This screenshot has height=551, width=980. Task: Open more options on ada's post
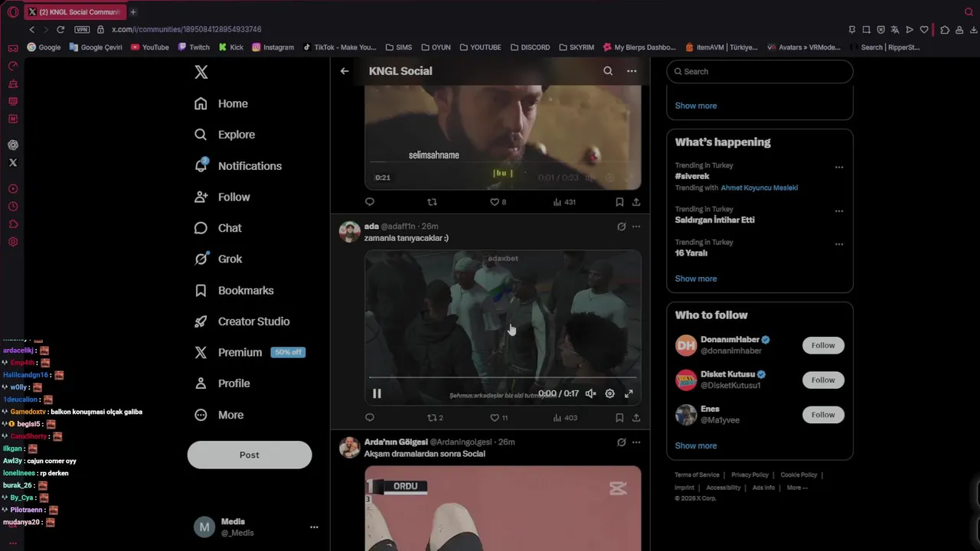click(636, 227)
